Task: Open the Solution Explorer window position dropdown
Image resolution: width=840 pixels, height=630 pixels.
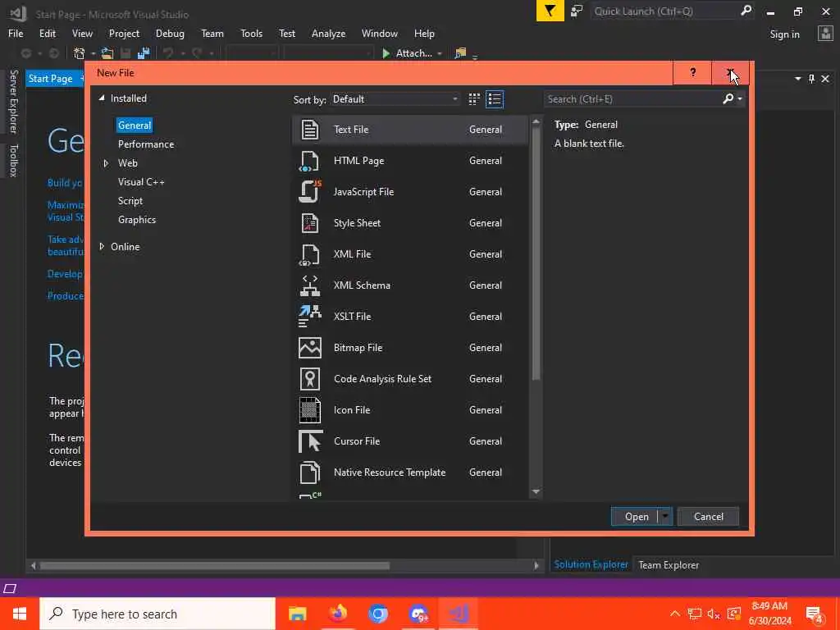Action: pyautogui.click(x=797, y=79)
